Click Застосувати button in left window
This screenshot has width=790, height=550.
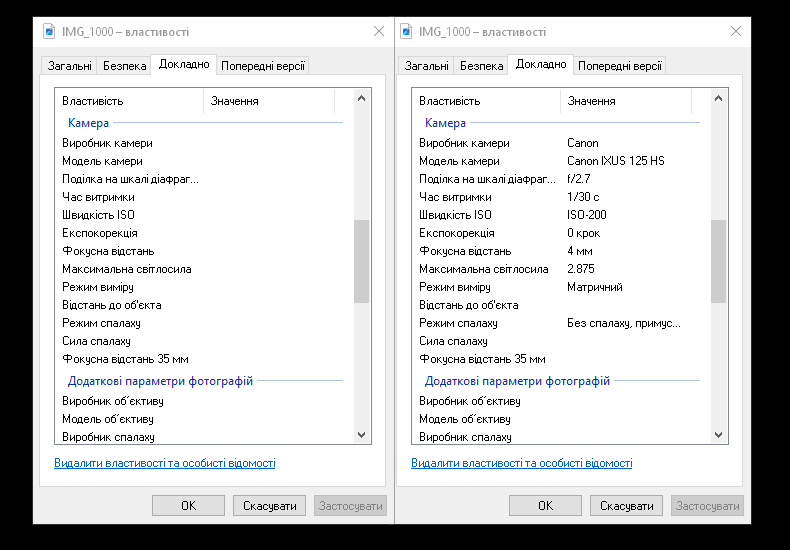tap(351, 506)
